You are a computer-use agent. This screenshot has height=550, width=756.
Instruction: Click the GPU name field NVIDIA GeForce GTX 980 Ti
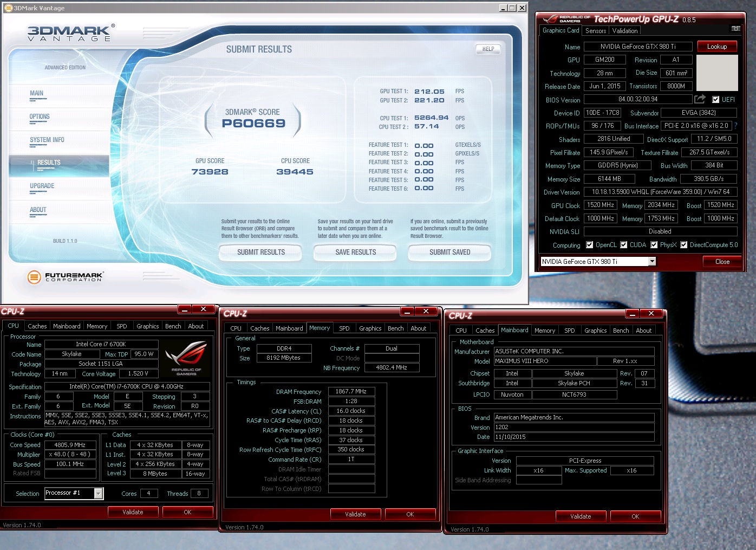[638, 47]
